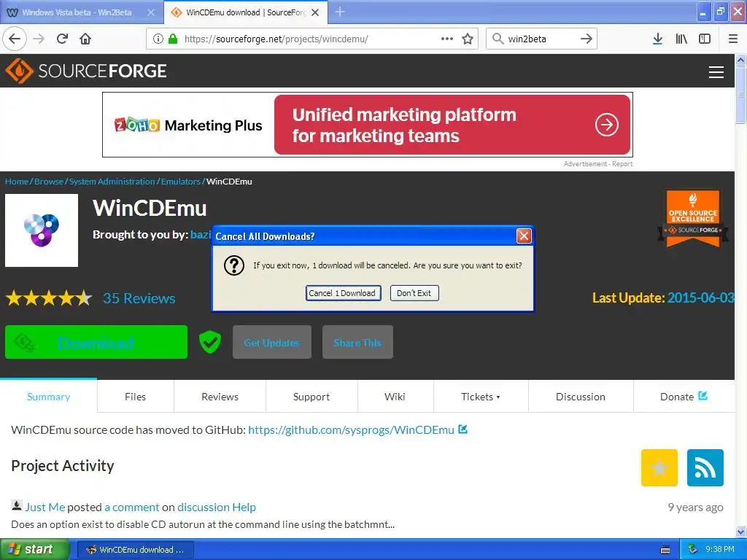Viewport: 747px width, 560px height.
Task: Select the Summary tab
Action: click(49, 397)
